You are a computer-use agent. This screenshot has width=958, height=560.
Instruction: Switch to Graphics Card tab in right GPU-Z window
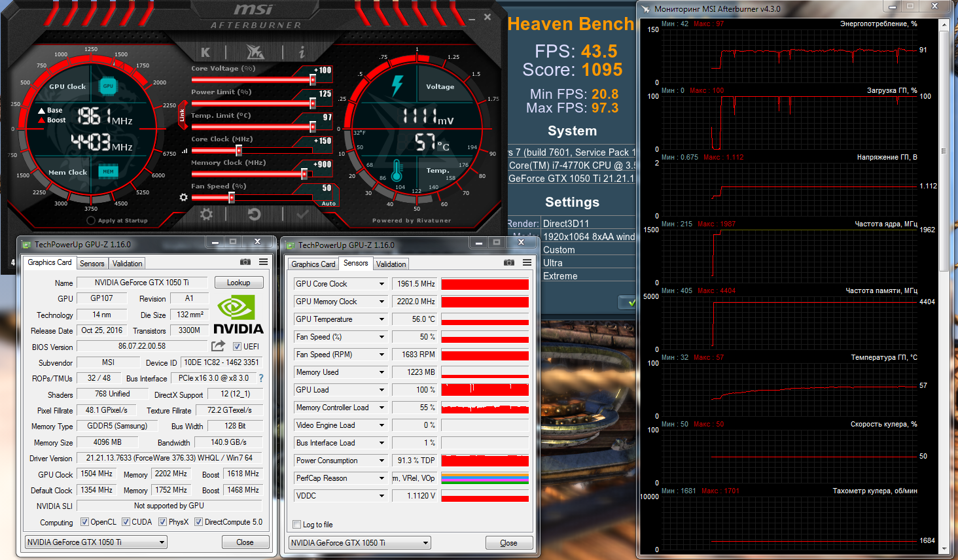pyautogui.click(x=313, y=264)
